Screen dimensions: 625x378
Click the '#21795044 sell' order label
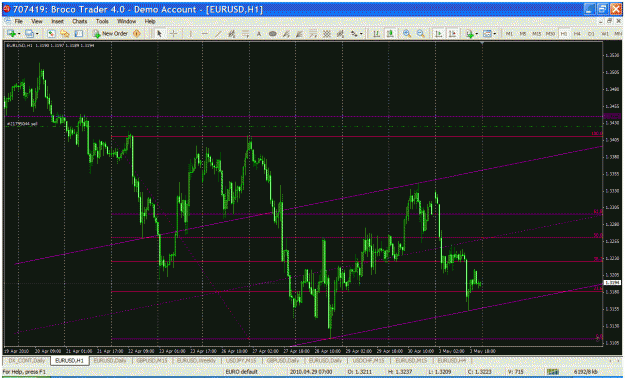(x=22, y=124)
